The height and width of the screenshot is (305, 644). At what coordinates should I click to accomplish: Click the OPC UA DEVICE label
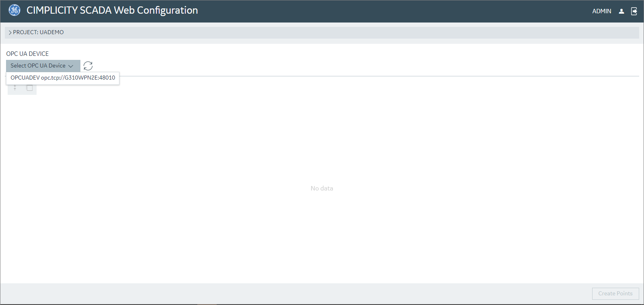pos(27,54)
